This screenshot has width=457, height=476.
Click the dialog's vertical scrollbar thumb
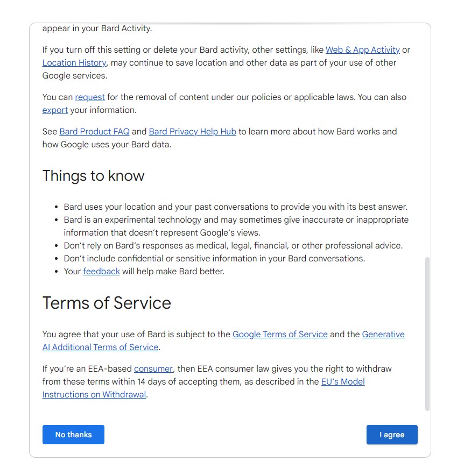[x=428, y=333]
